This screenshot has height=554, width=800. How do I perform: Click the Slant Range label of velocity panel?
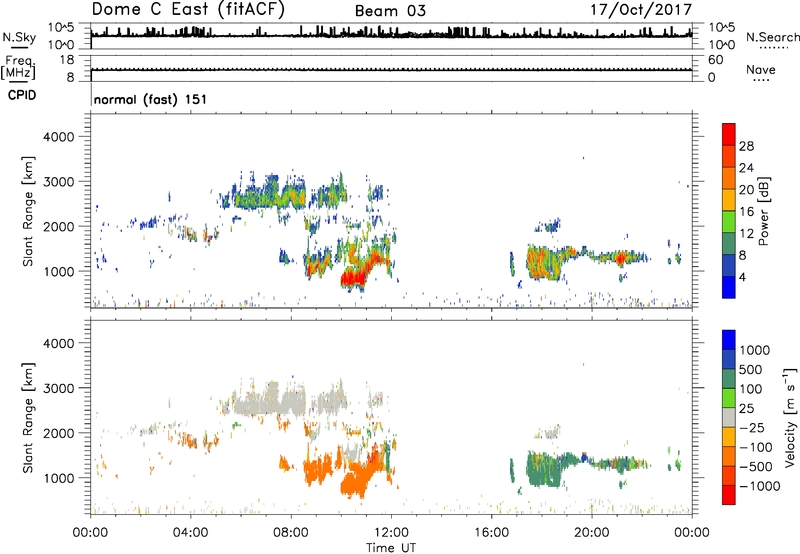point(28,418)
